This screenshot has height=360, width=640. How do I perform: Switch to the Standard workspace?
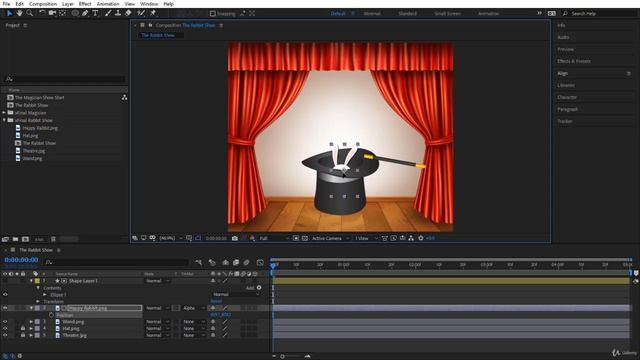(407, 13)
